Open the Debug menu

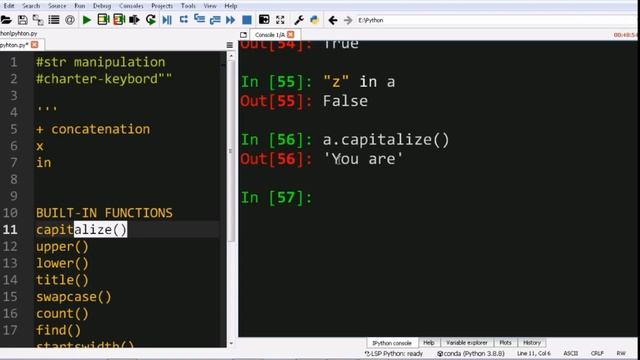click(x=102, y=6)
